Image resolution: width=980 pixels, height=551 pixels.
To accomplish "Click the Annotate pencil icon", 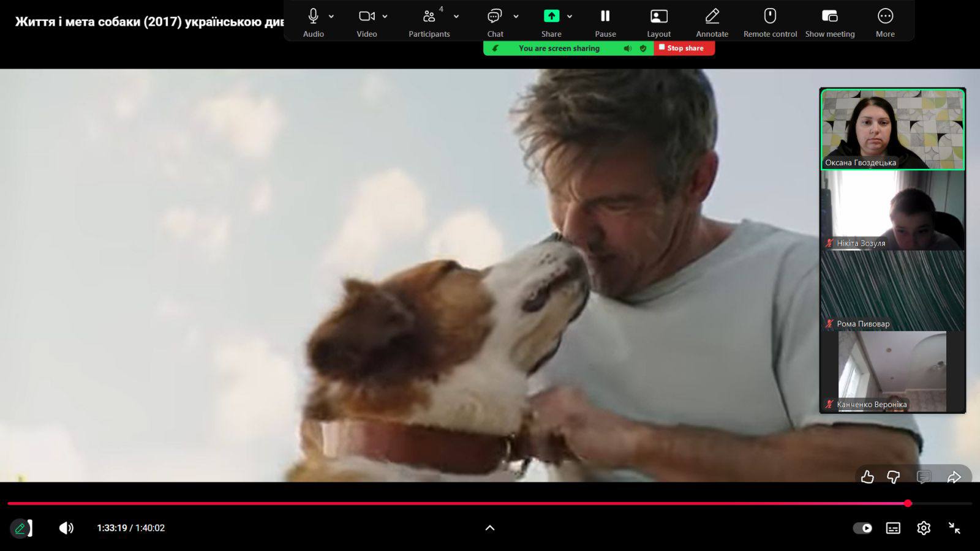I will coord(712,17).
